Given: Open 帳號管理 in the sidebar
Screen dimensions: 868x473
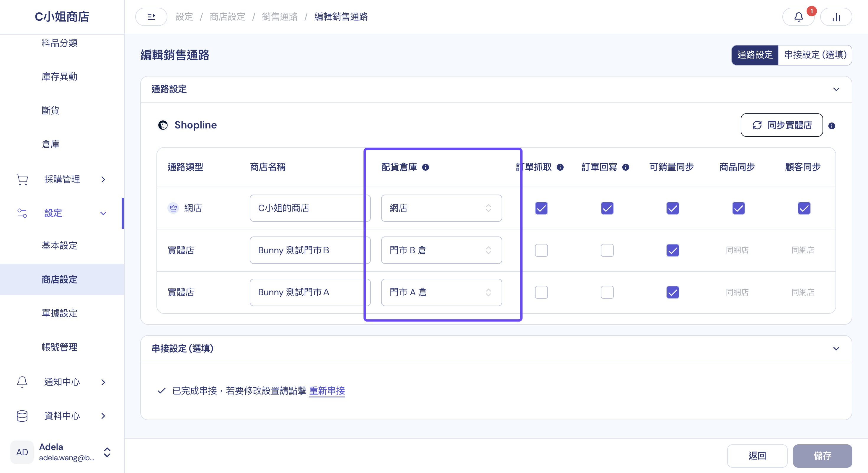Looking at the screenshot, I should pos(60,347).
